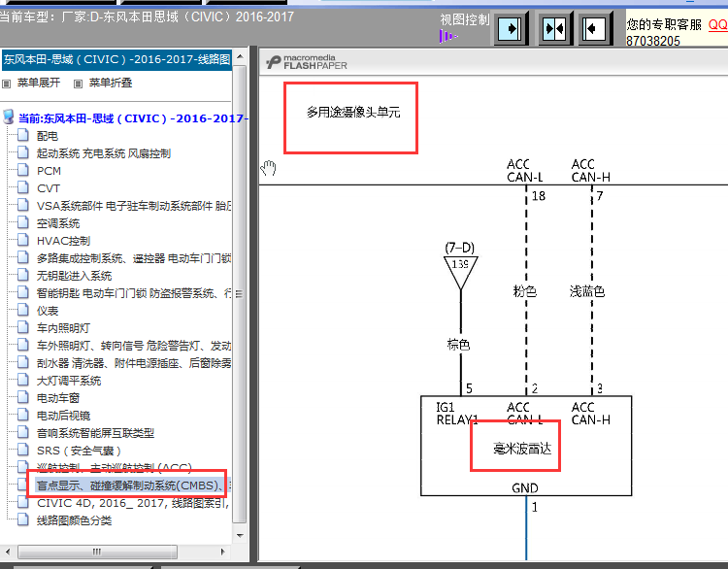The image size is (728, 569).
Task: Click the page icon next to 电动车窗
Action: [23, 397]
